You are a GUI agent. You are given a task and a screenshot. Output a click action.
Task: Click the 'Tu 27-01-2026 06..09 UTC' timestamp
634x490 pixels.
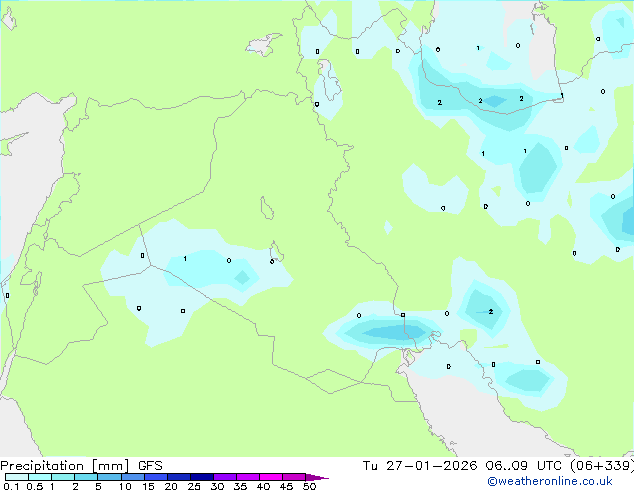(x=462, y=466)
